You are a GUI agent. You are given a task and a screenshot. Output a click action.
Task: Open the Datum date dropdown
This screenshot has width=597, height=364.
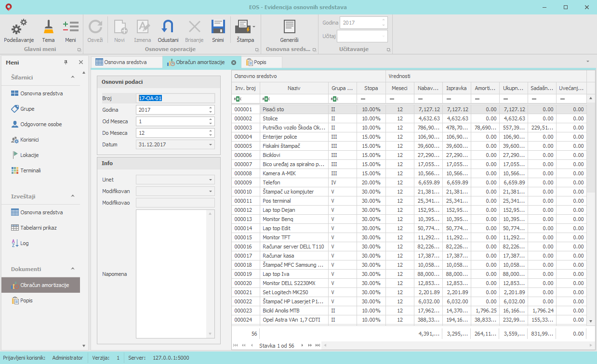tap(211, 144)
